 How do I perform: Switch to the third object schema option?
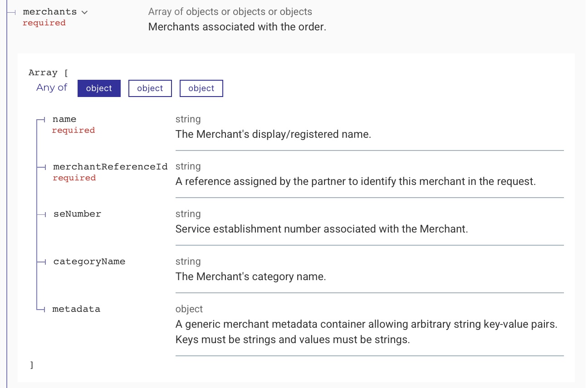(x=201, y=88)
